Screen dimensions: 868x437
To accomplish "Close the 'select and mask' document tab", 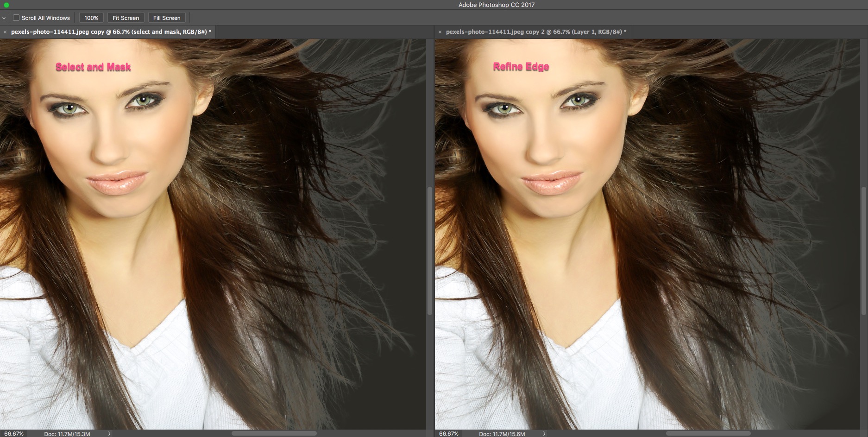I will (5, 32).
